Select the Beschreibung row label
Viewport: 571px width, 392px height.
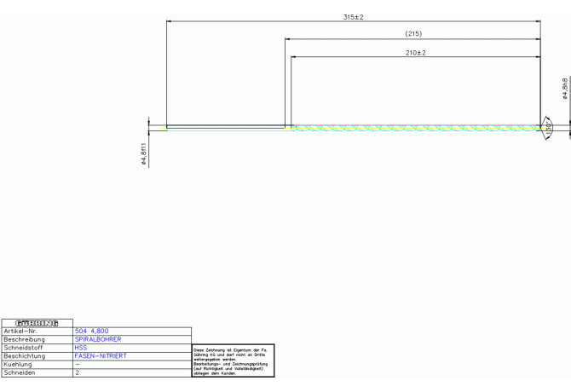pyautogui.click(x=25, y=340)
